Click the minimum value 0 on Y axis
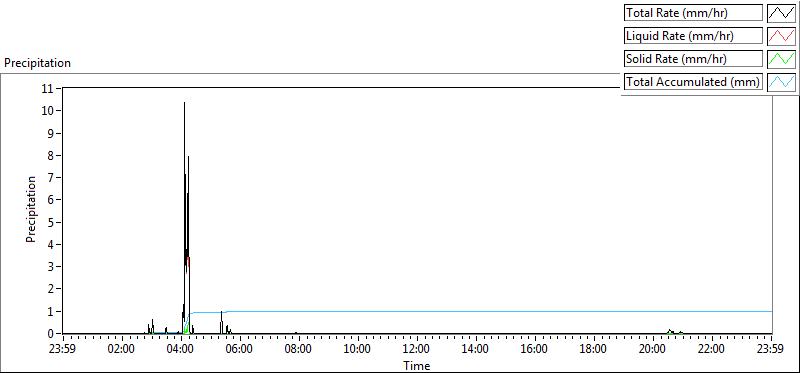800x373 pixels. 51,334
